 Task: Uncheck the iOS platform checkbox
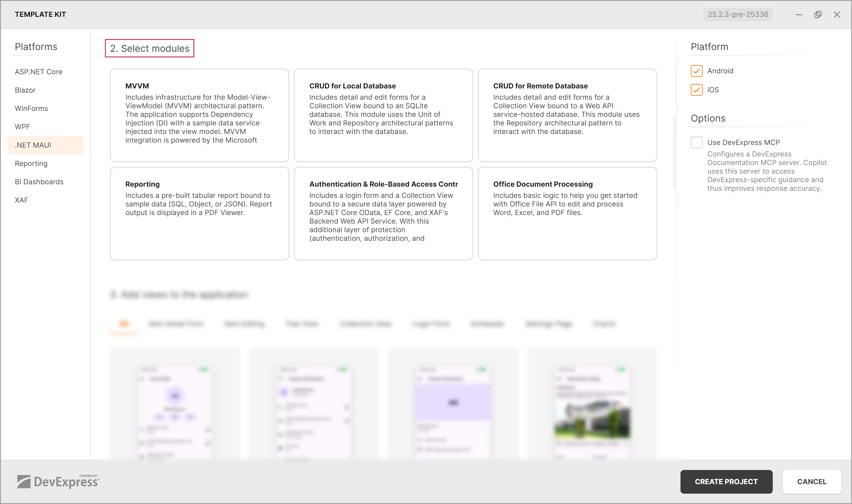(x=697, y=90)
